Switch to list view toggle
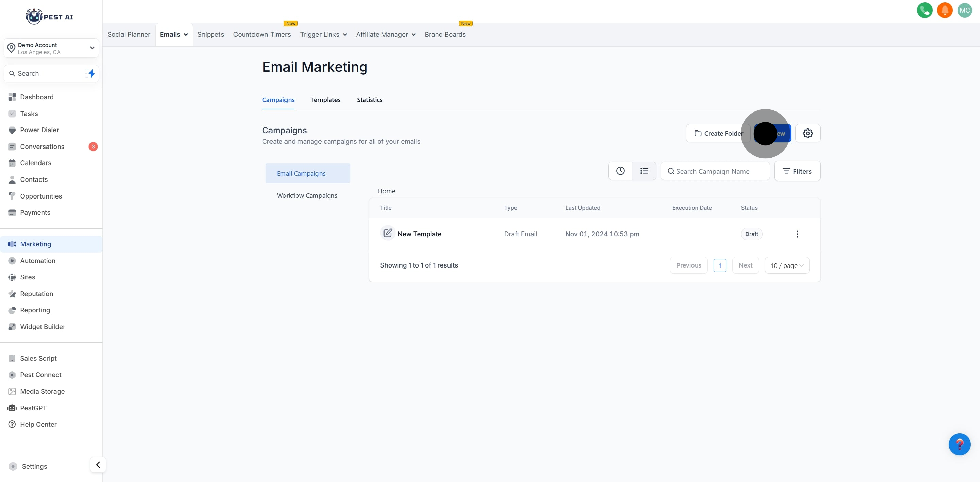Image resolution: width=980 pixels, height=482 pixels. 644,171
